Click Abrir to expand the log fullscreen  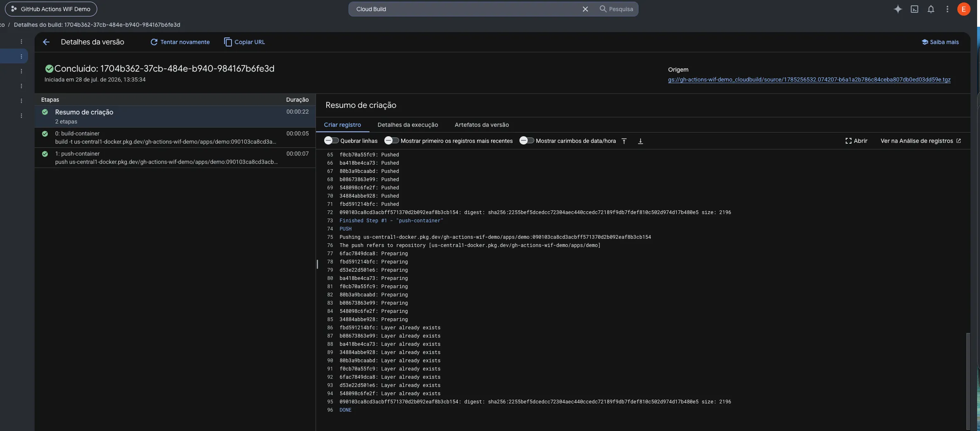click(x=856, y=141)
